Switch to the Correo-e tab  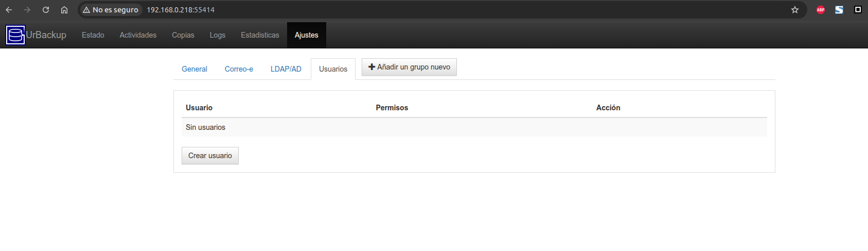tap(239, 69)
